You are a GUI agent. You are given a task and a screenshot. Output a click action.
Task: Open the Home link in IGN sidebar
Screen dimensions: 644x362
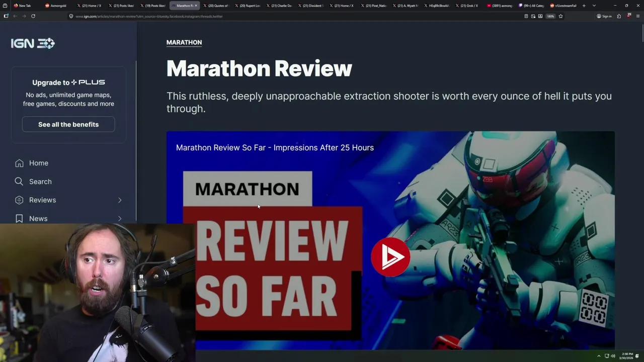point(39,163)
